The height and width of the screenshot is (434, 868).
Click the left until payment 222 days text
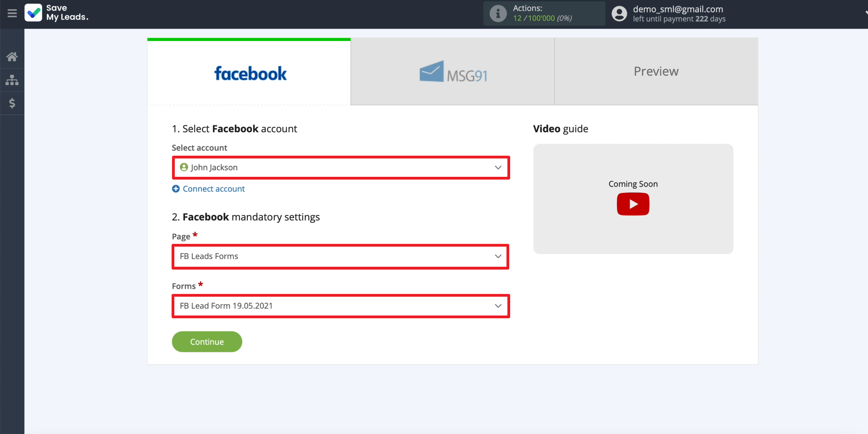[x=679, y=19]
